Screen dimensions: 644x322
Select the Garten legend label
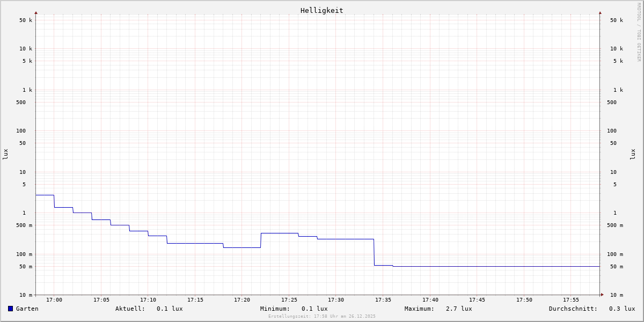click(27, 309)
